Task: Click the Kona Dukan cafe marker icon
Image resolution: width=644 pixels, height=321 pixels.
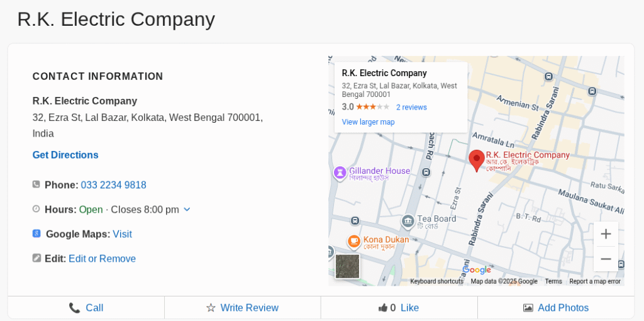Action: tap(354, 240)
